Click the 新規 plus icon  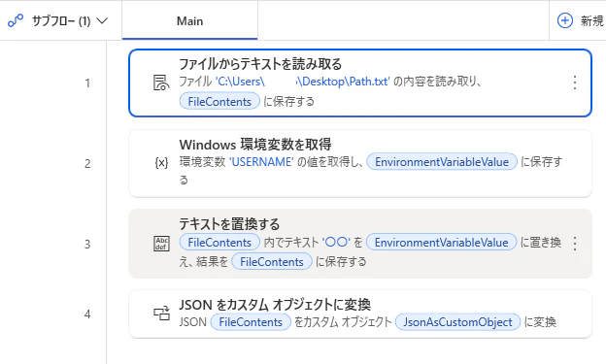click(564, 20)
